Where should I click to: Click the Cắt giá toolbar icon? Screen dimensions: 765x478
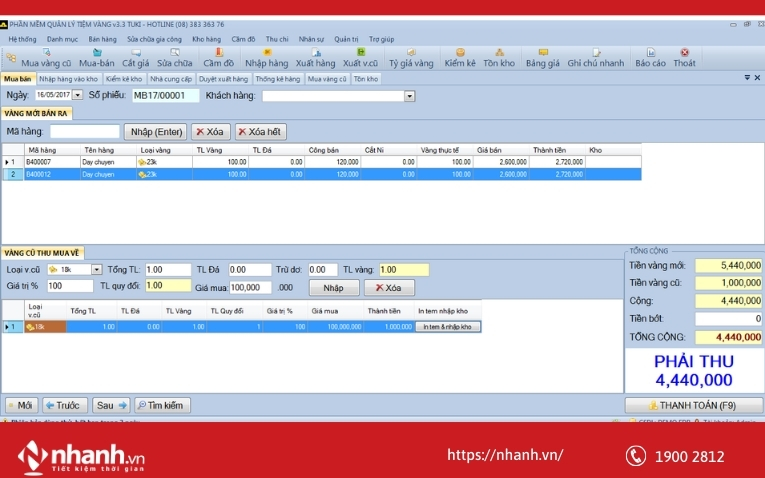click(x=135, y=57)
